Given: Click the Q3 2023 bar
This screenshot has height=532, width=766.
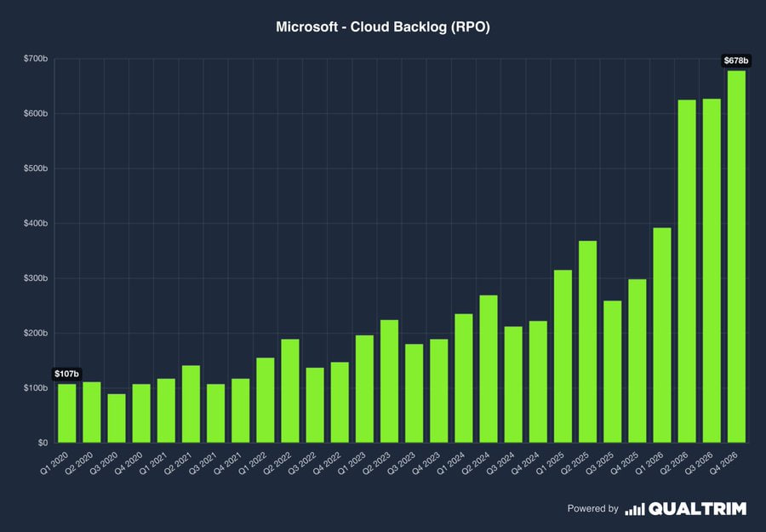Looking at the screenshot, I should [414, 393].
